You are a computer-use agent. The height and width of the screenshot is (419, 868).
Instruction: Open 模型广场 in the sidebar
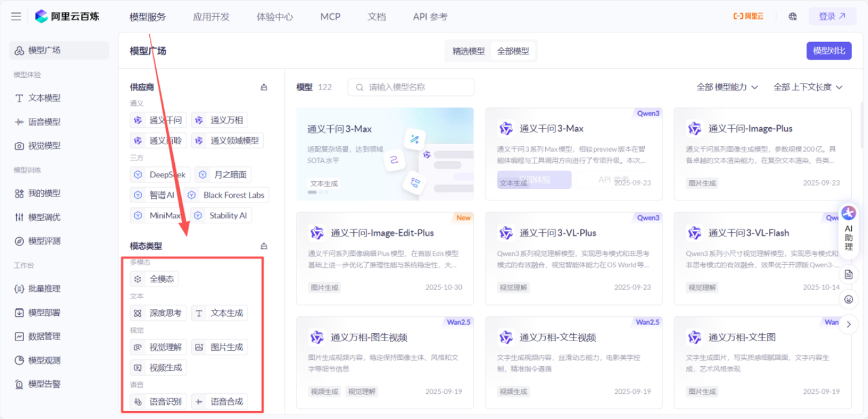click(59, 50)
